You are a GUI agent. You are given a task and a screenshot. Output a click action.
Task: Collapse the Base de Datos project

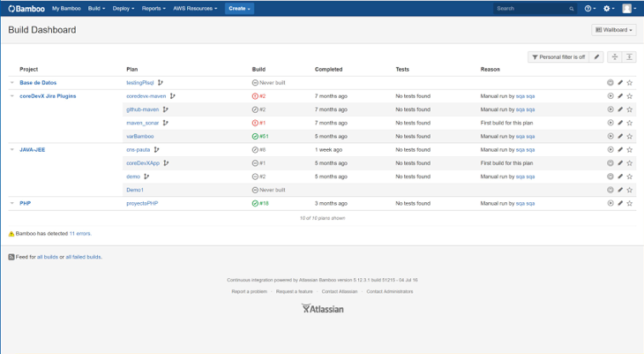pyautogui.click(x=12, y=83)
